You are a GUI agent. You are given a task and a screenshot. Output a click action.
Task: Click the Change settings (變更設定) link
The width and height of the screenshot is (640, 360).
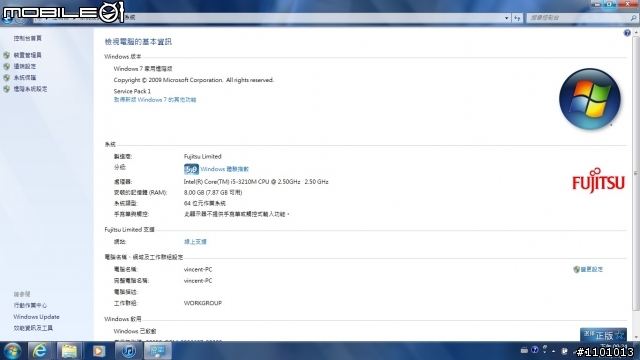(591, 269)
